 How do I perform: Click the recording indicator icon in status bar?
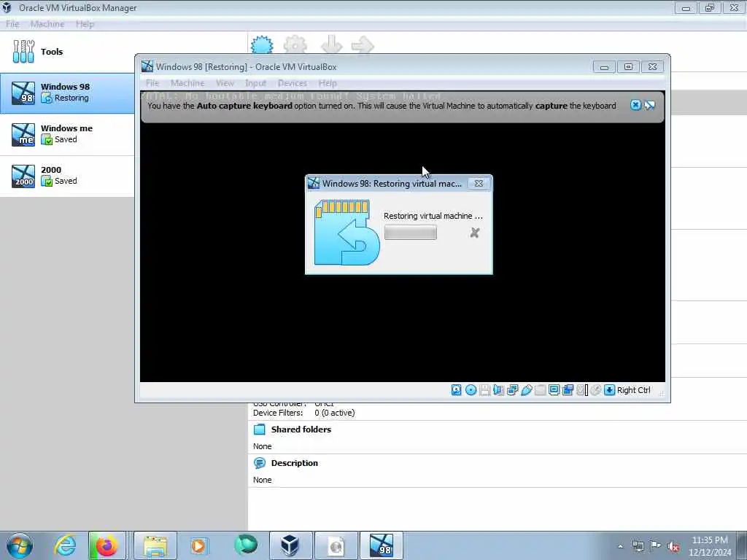(x=568, y=390)
